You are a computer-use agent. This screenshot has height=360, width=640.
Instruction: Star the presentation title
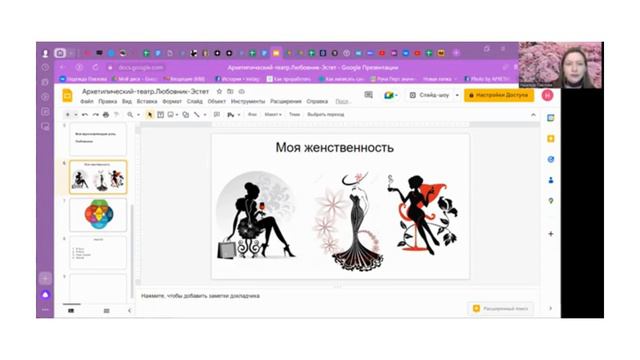pos(219,91)
